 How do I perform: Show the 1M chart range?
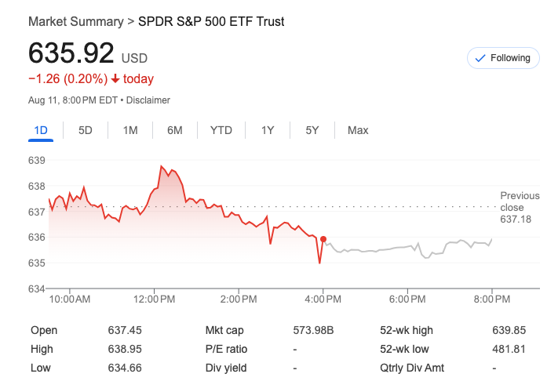[x=130, y=130]
